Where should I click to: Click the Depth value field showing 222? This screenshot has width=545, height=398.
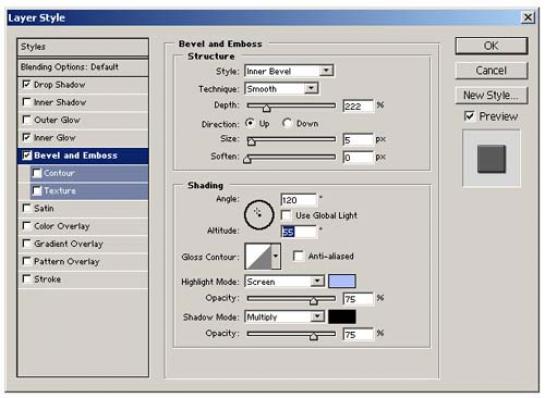358,106
